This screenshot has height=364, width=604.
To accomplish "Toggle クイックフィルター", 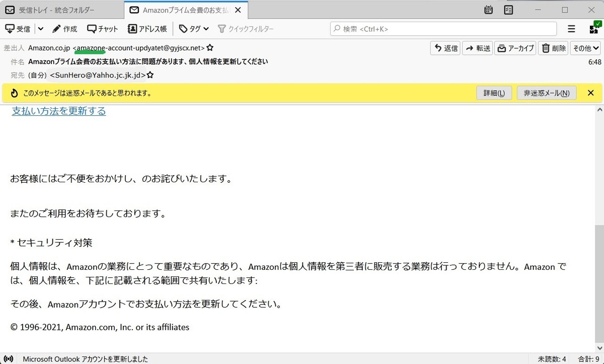I will pos(245,29).
